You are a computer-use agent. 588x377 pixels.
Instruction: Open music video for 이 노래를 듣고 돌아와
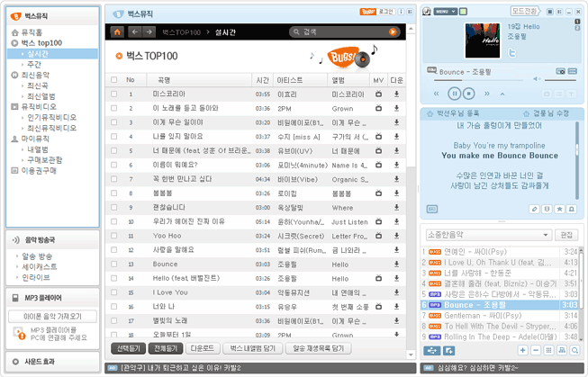379,108
